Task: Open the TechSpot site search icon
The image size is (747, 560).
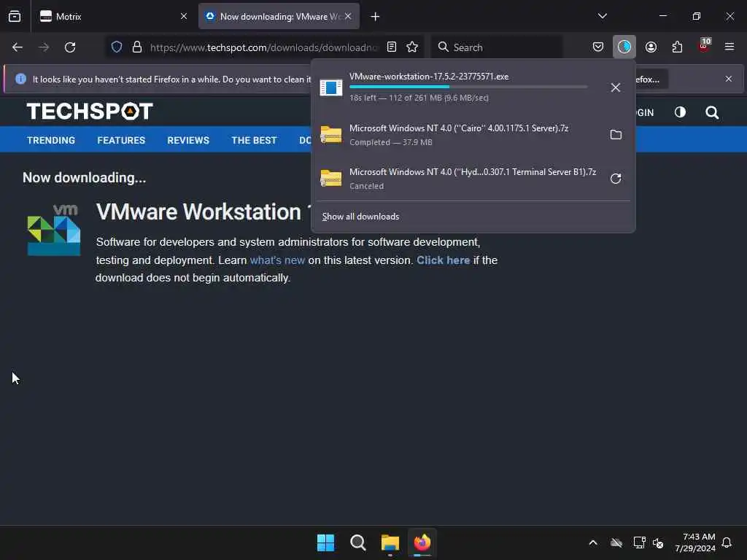Action: click(712, 112)
